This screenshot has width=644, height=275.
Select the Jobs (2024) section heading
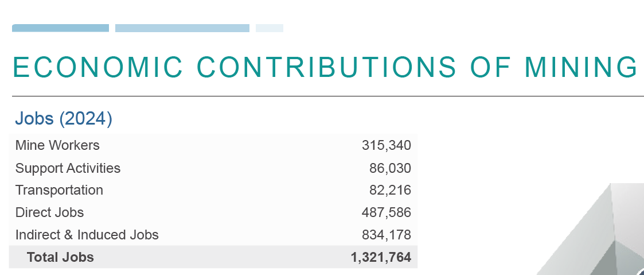pyautogui.click(x=64, y=119)
